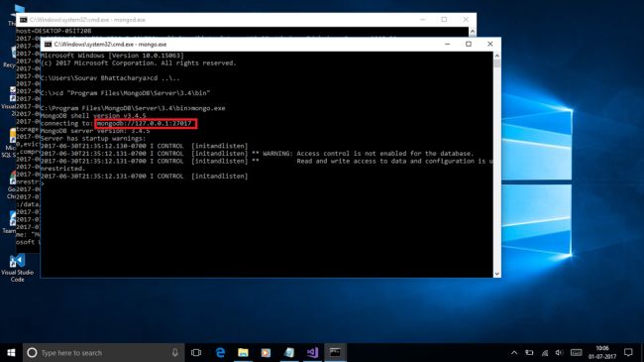Click the mongod.exe window title bar text
Viewport: 644px width, 362px height.
[x=87, y=20]
